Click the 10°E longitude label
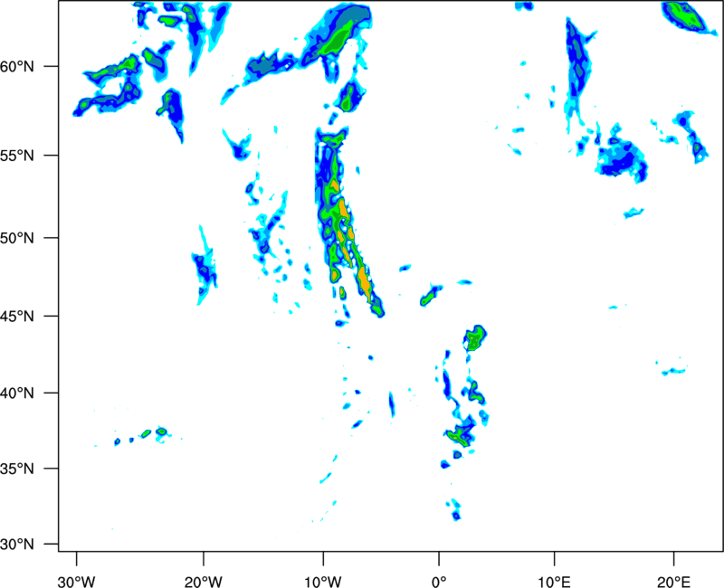 coord(554,582)
